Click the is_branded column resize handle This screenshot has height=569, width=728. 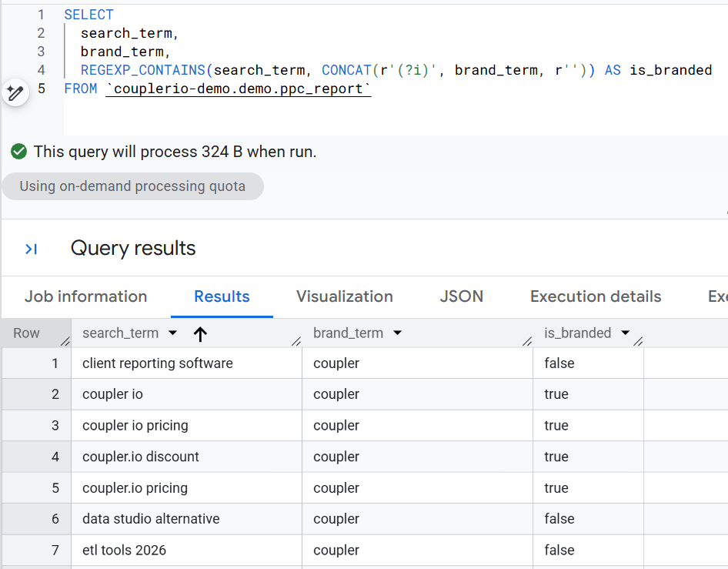click(638, 341)
